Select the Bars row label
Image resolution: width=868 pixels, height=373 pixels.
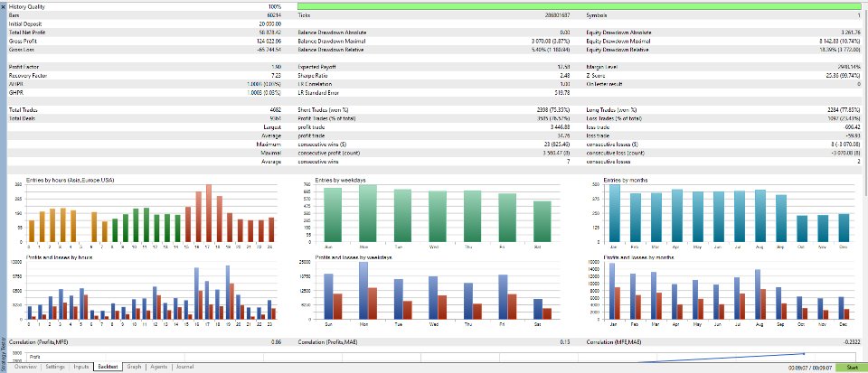pos(14,15)
